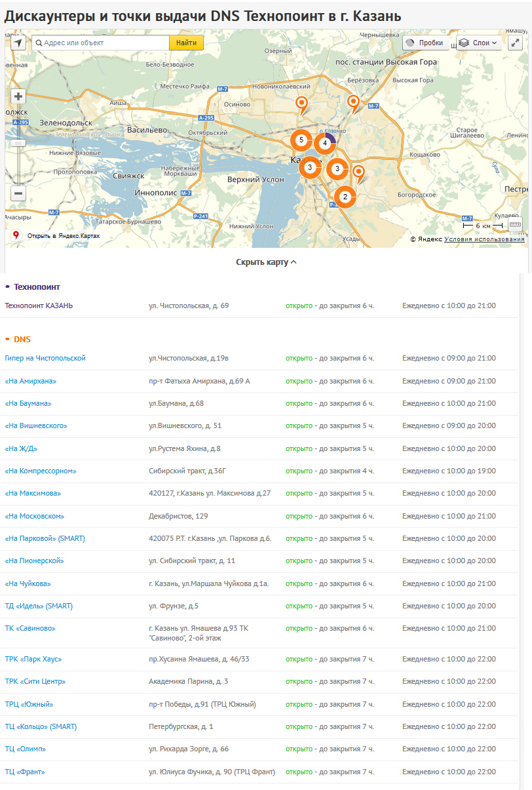Open the «На Максимова» store link

[x=33, y=493]
